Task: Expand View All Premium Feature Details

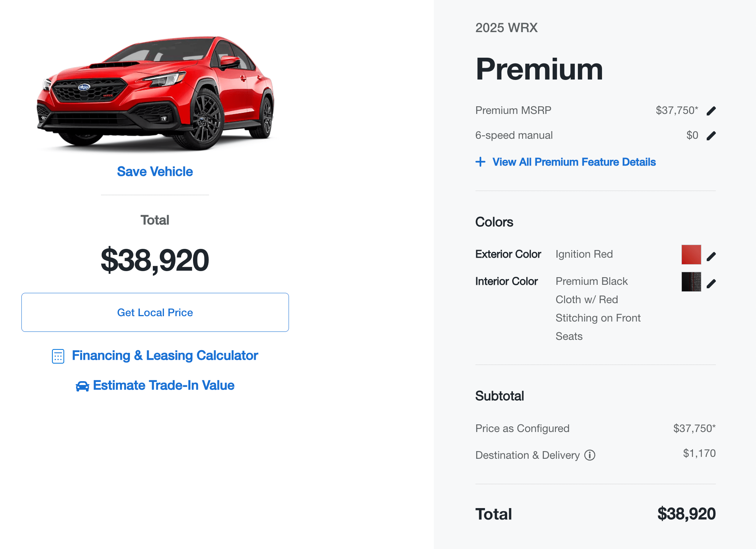Action: [574, 162]
